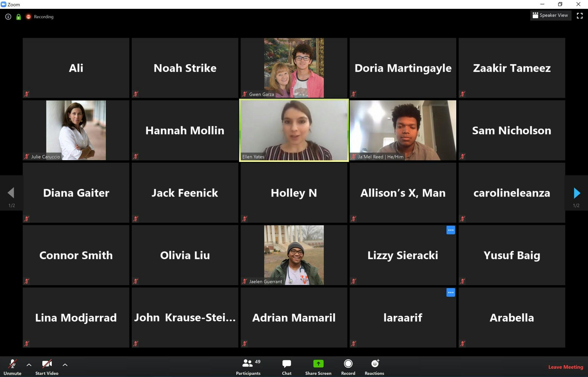Screen dimensions: 588x377
Task: Go to next page of participants
Action: (577, 193)
